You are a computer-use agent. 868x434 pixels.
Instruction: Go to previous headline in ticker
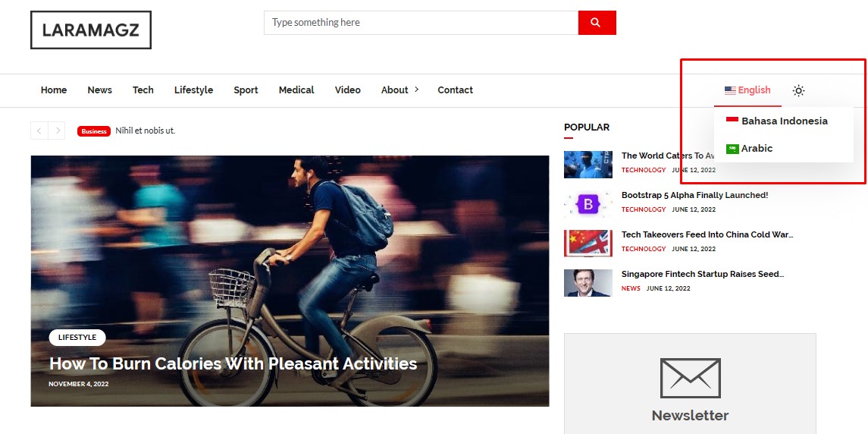[39, 131]
